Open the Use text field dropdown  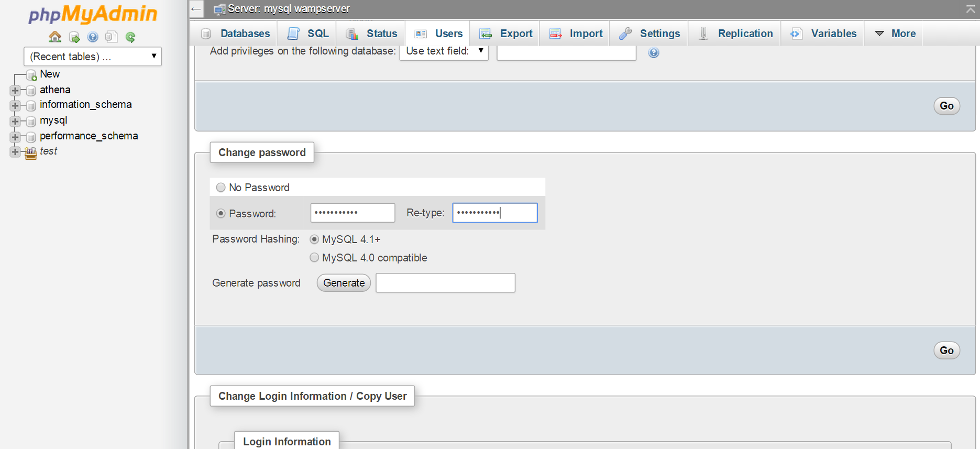pyautogui.click(x=444, y=51)
